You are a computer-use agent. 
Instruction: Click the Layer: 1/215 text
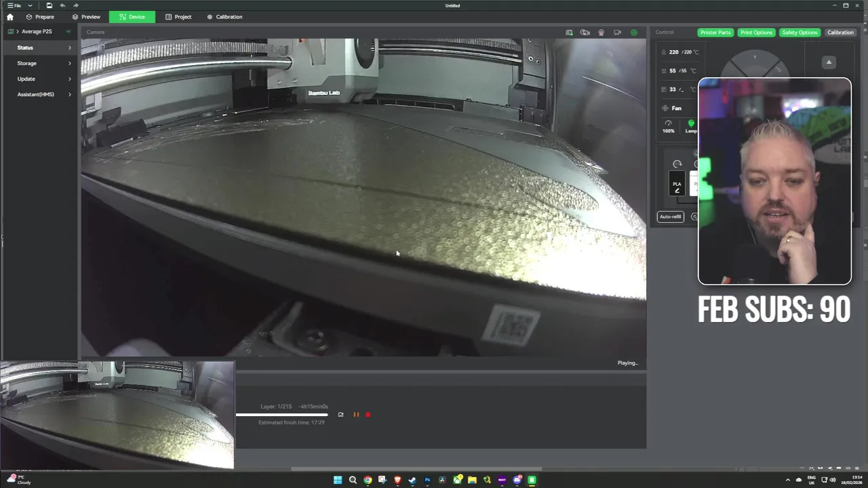coord(276,407)
